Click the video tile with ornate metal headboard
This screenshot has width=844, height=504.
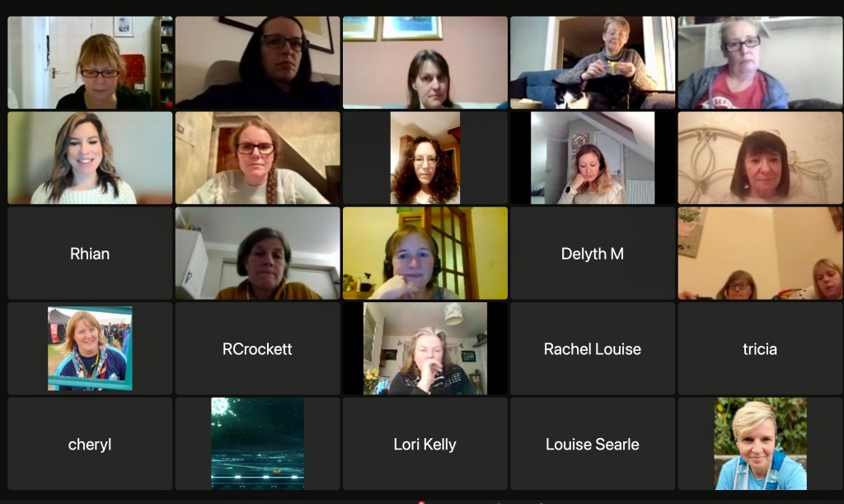[760, 157]
